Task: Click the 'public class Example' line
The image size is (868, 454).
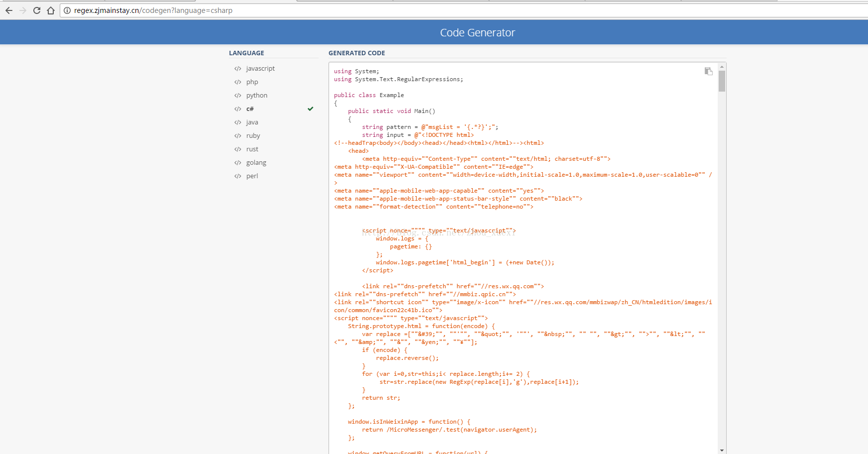Action: coord(369,95)
